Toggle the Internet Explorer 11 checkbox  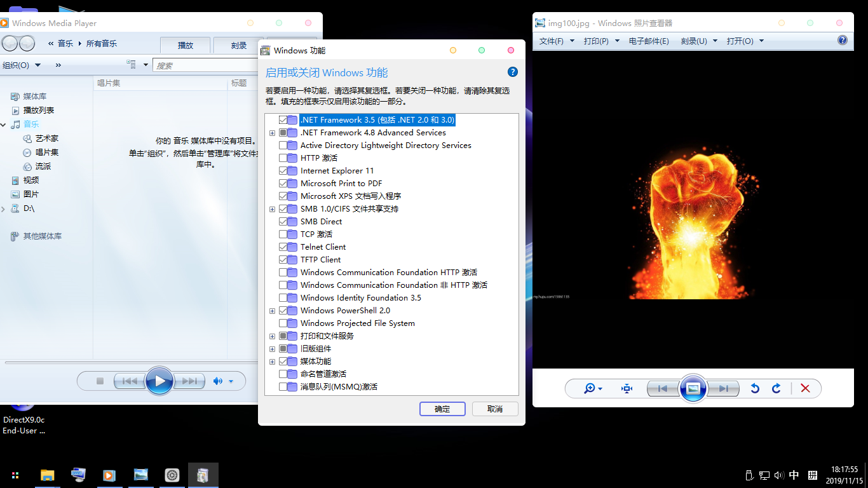click(x=283, y=171)
